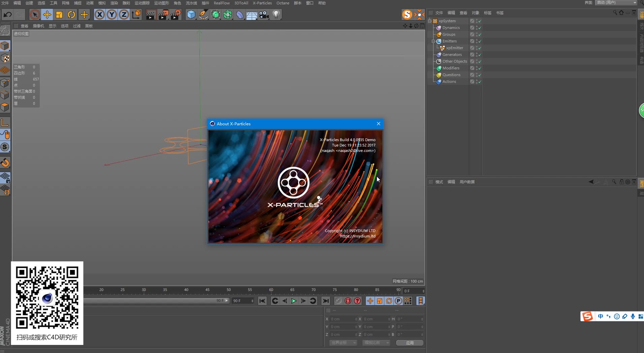Toggle Parameter keyframe recording P icon
The width and height of the screenshot is (644, 353).
398,301
